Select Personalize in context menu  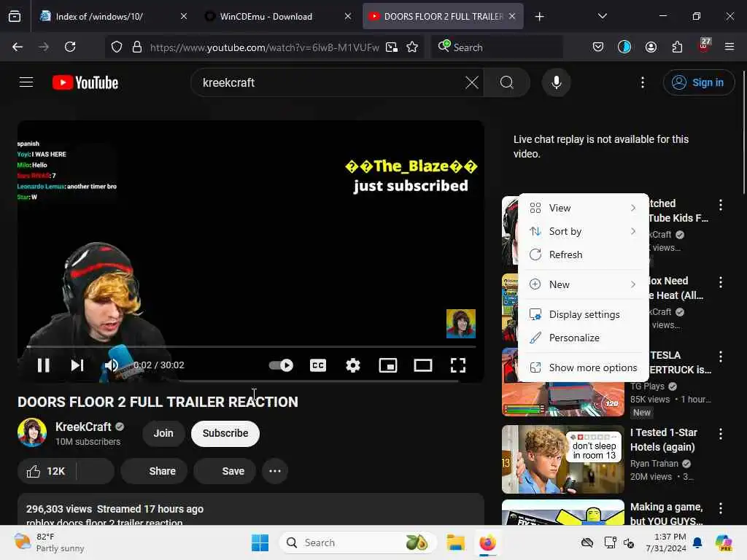click(583, 338)
